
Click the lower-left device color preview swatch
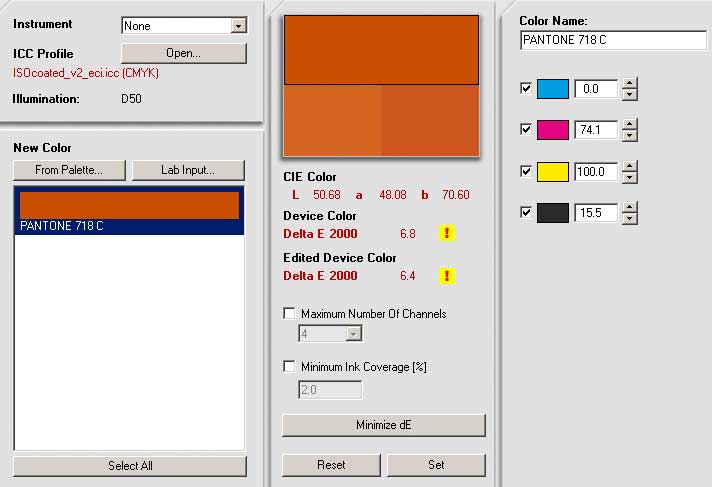[332, 120]
